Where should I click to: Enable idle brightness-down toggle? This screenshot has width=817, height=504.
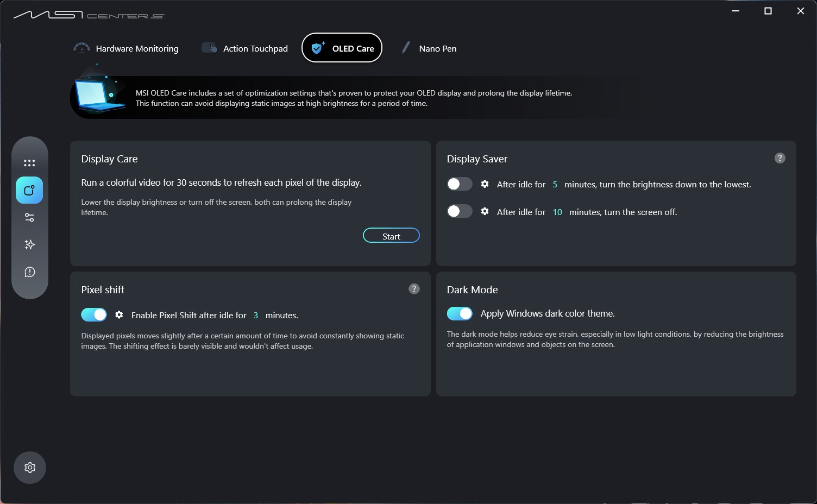click(460, 184)
